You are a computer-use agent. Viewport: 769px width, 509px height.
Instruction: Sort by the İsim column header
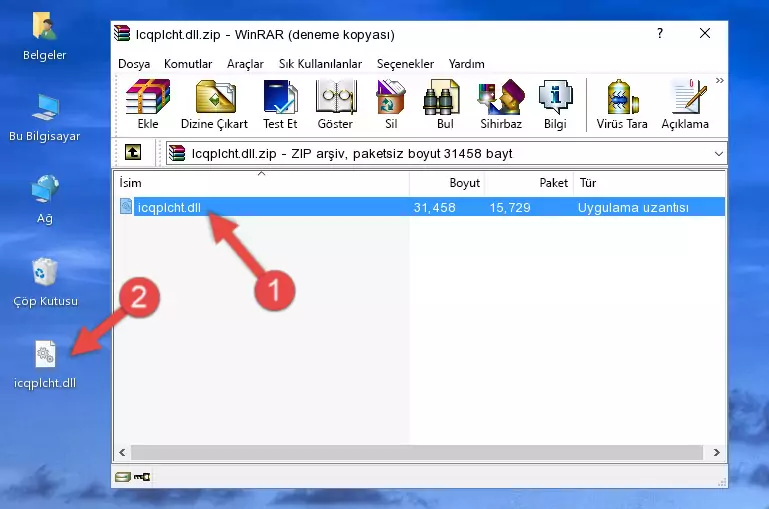262,183
